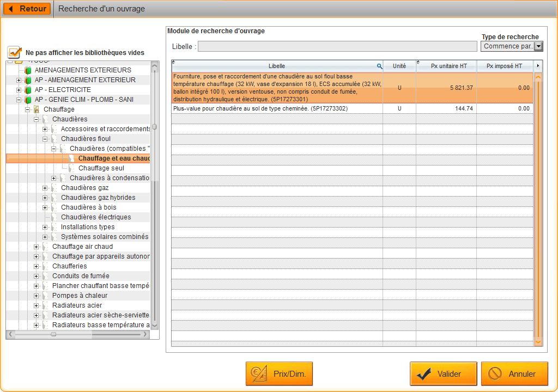Click the Px imposé HT column header

[x=504, y=66]
